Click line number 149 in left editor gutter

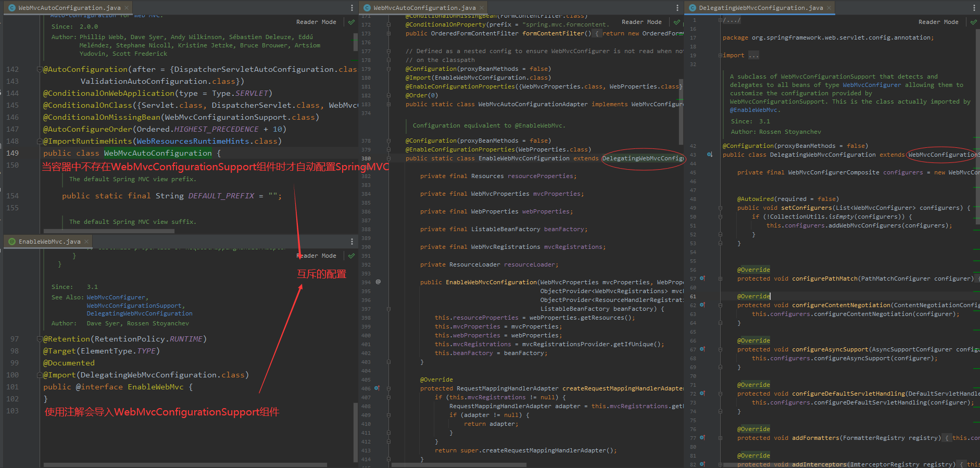pyautogui.click(x=12, y=153)
